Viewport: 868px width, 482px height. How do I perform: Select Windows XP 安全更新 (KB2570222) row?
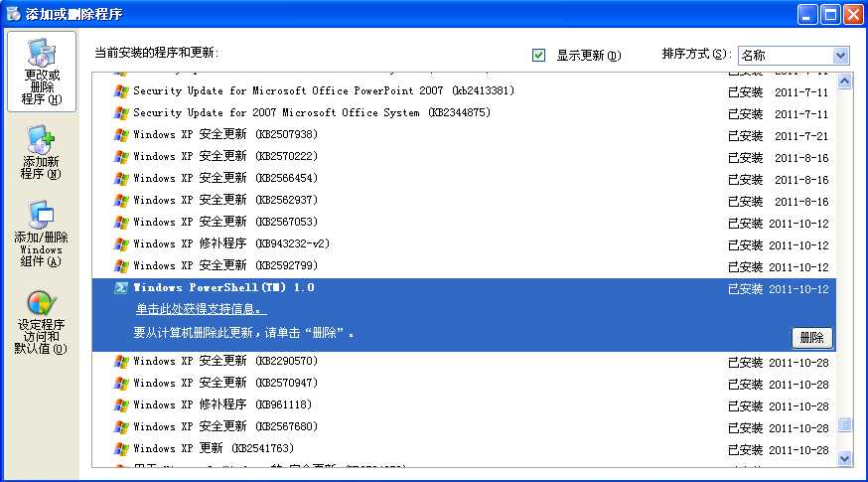[x=464, y=157]
